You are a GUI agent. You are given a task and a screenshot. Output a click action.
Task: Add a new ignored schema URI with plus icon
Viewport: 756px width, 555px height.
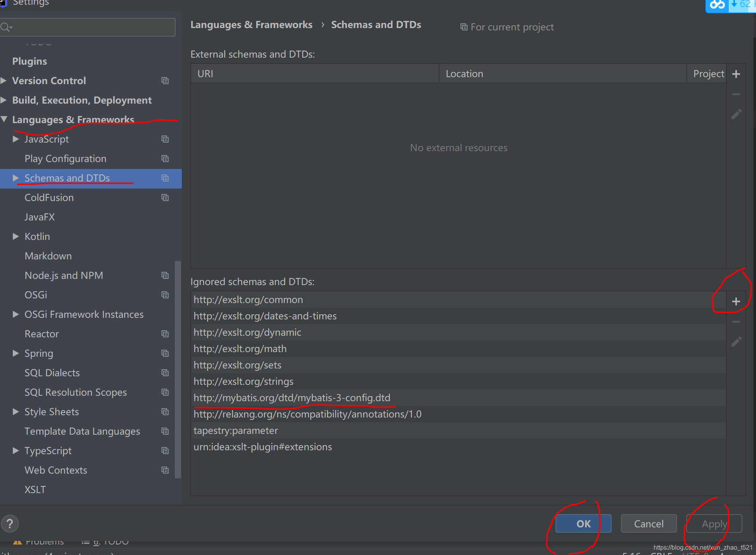click(x=736, y=301)
